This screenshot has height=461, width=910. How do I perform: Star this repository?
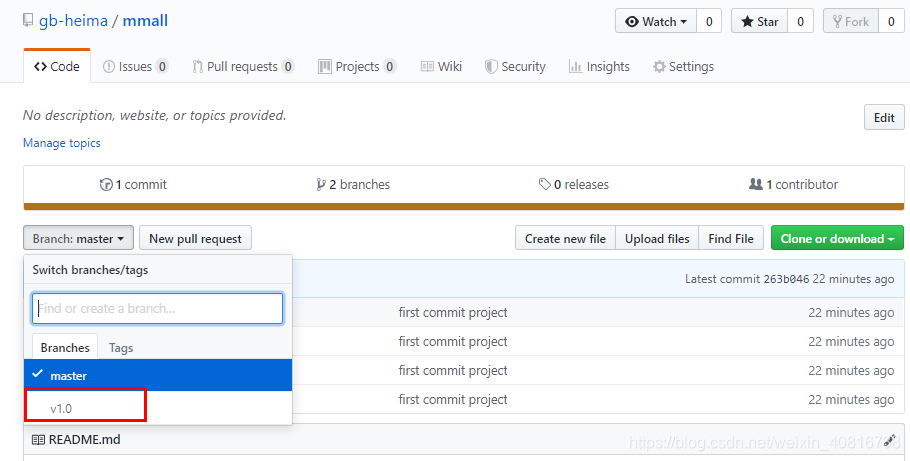pos(759,21)
